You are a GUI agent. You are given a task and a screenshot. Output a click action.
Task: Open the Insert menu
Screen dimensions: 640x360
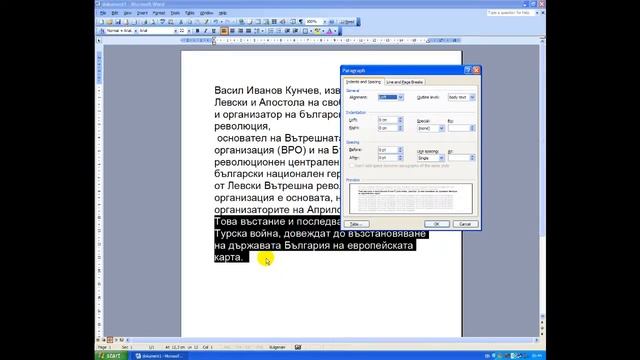(x=142, y=13)
